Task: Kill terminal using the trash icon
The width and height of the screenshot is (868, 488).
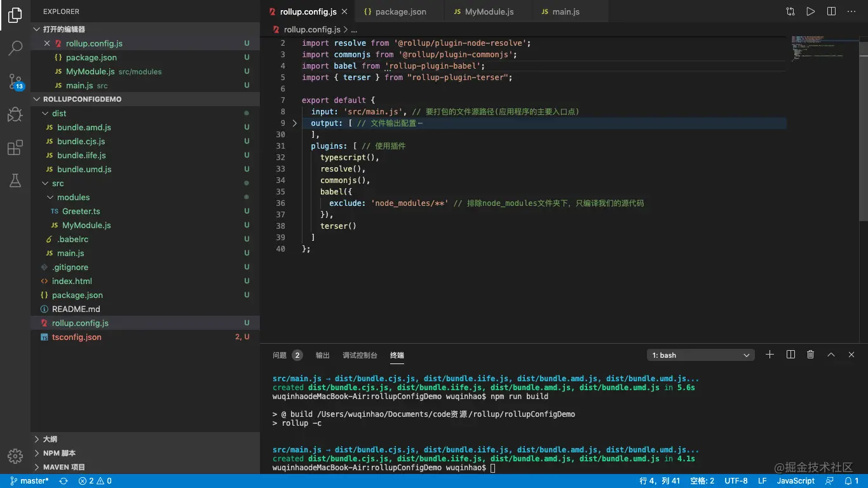Action: [810, 355]
